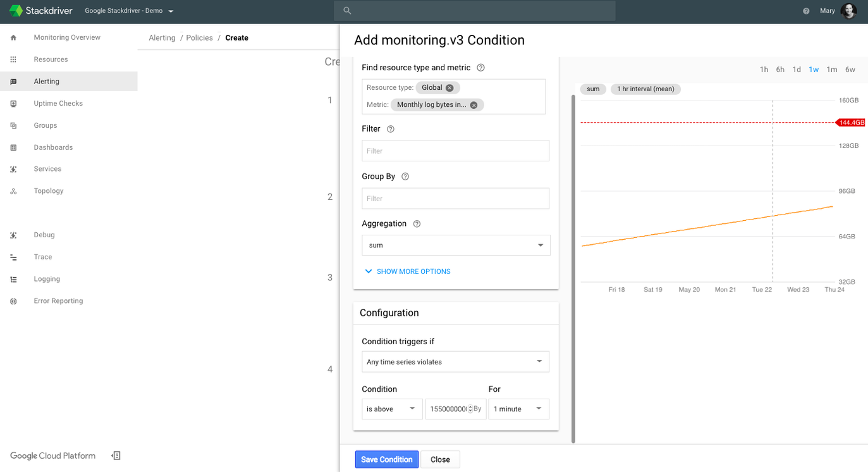The width and height of the screenshot is (868, 472).
Task: Click the Logging sidebar icon
Action: coord(13,279)
